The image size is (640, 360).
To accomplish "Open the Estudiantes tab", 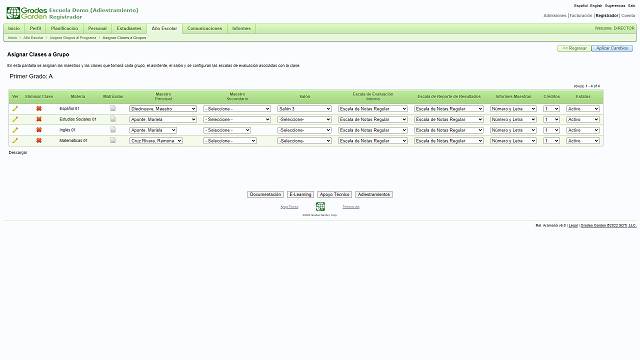I will coord(129,29).
